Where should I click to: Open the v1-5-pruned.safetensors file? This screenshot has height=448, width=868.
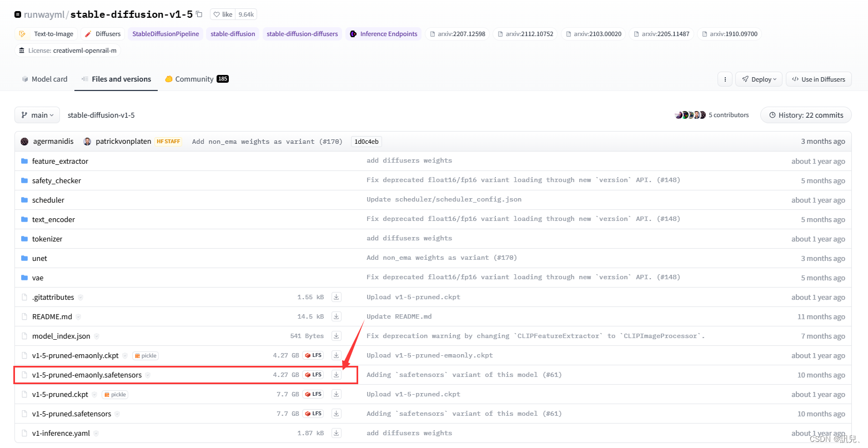click(72, 414)
